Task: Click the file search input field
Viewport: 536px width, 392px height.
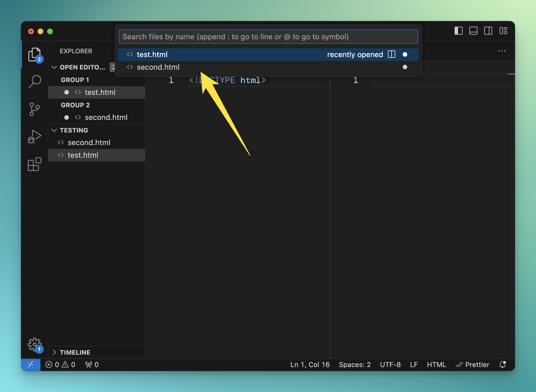Action: (x=268, y=37)
